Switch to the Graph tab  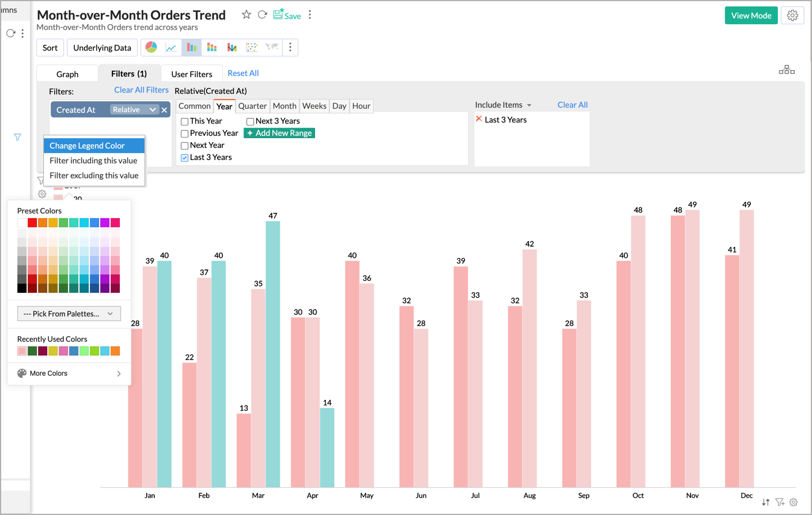tap(67, 74)
